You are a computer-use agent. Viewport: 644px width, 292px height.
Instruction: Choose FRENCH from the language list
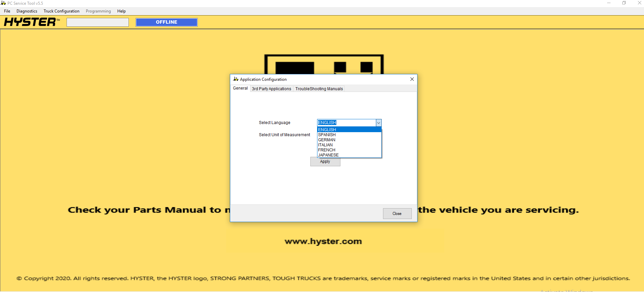(x=349, y=150)
